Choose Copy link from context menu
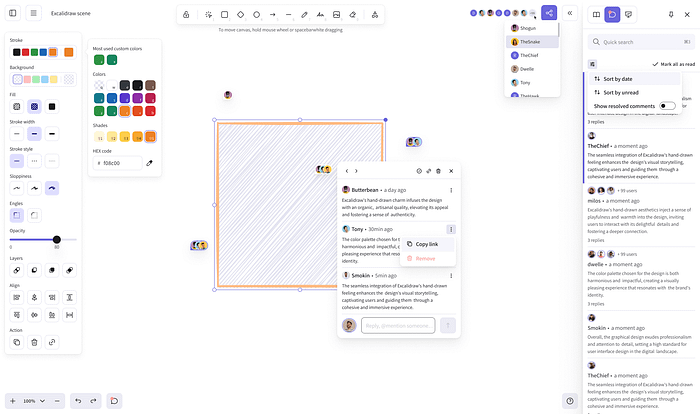This screenshot has height=414, width=700. click(x=427, y=244)
